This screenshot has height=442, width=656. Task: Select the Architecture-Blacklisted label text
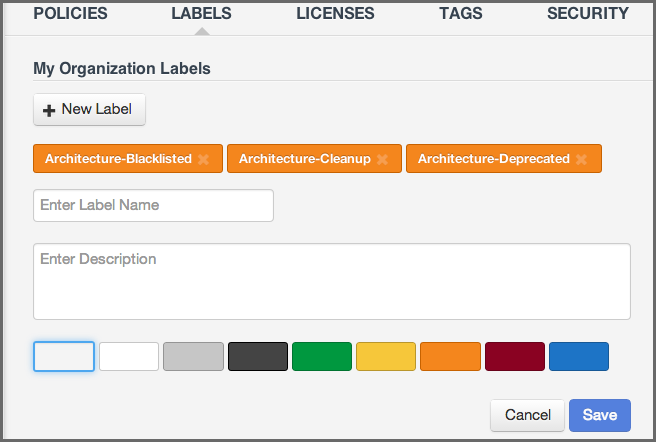pos(118,159)
